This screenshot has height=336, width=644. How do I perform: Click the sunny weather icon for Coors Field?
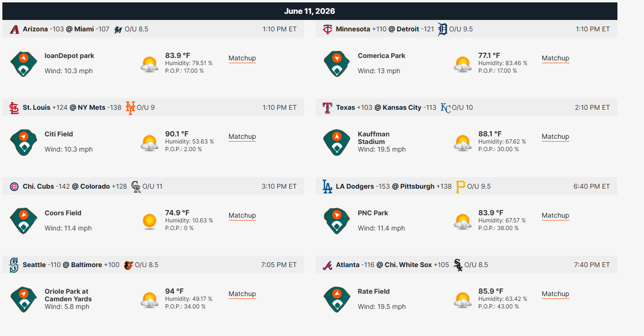pos(149,221)
